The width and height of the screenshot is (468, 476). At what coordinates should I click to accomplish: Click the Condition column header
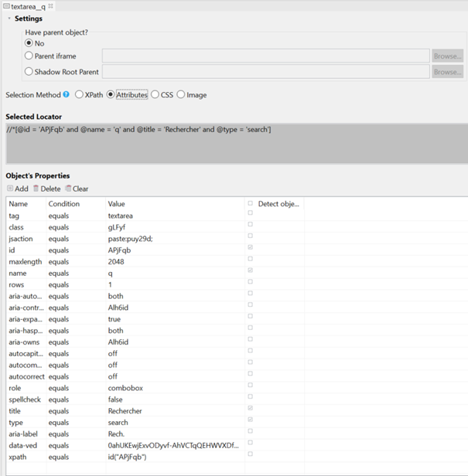[76, 204]
